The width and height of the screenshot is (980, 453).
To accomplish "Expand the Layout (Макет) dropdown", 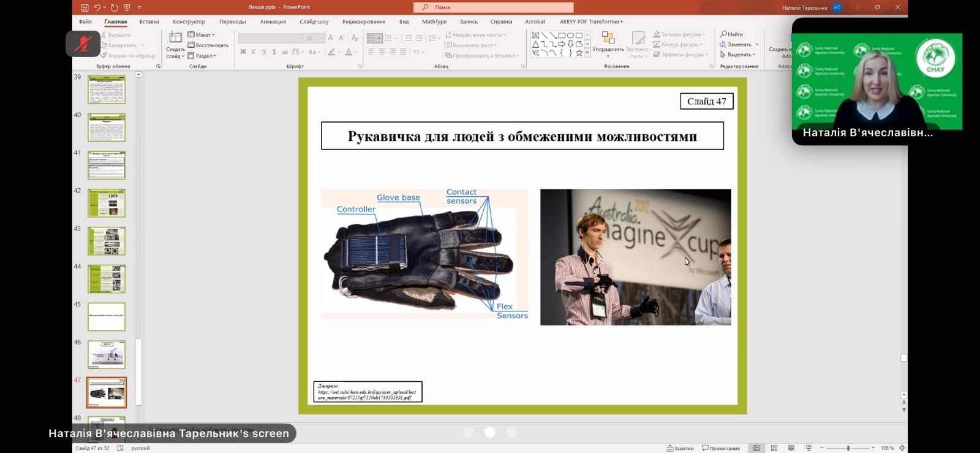I will (202, 35).
